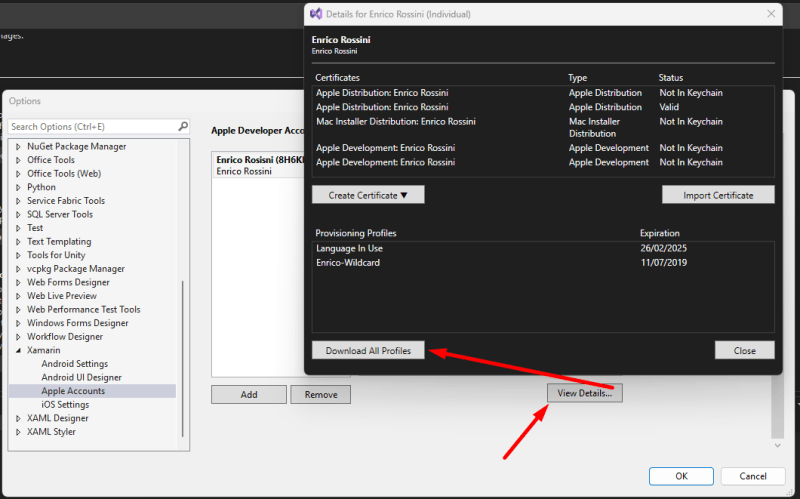Expand the Web Forms Designer node arrow
Image resolution: width=800 pixels, height=499 pixels.
[18, 283]
